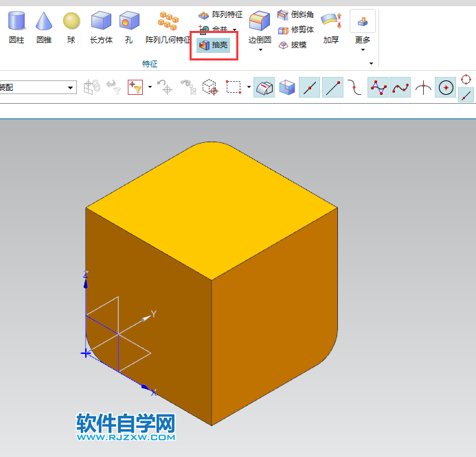Select the Draft (拔模) command
Viewport: 476px width, 457px height.
point(292,45)
